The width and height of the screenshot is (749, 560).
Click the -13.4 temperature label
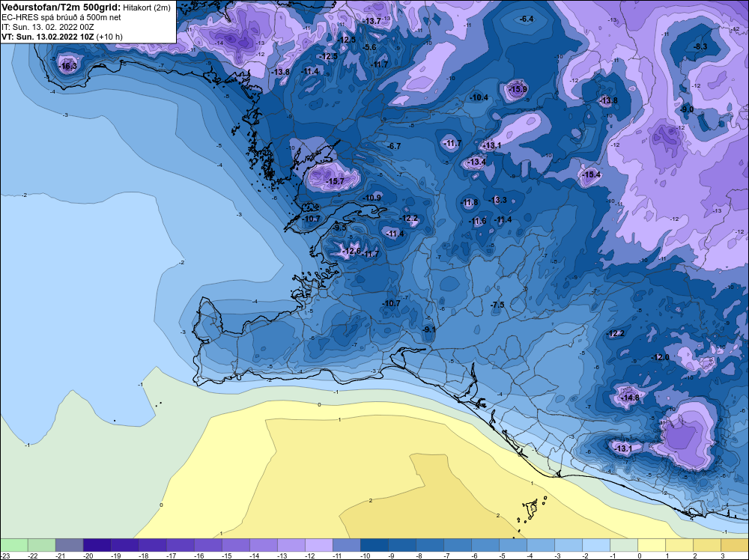coord(476,162)
